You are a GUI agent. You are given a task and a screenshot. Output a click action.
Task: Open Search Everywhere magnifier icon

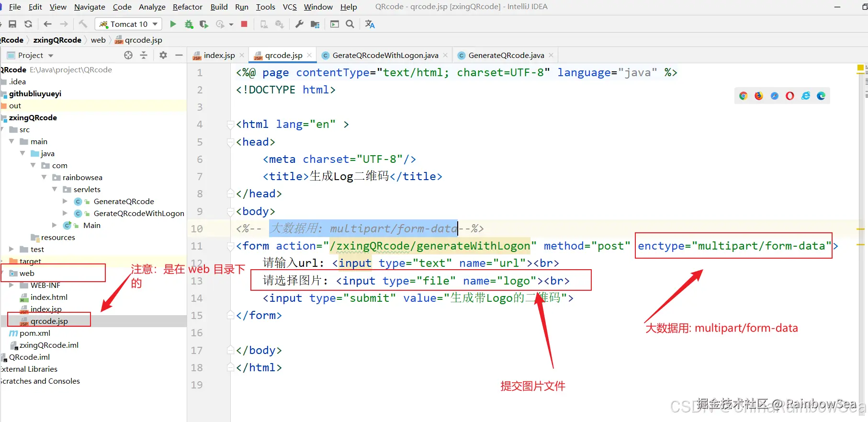tap(350, 24)
